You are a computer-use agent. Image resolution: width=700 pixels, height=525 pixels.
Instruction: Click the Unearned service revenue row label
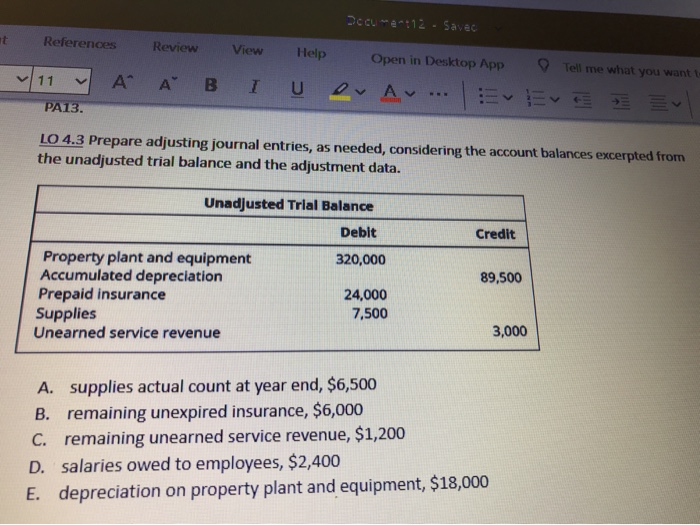[127, 333]
